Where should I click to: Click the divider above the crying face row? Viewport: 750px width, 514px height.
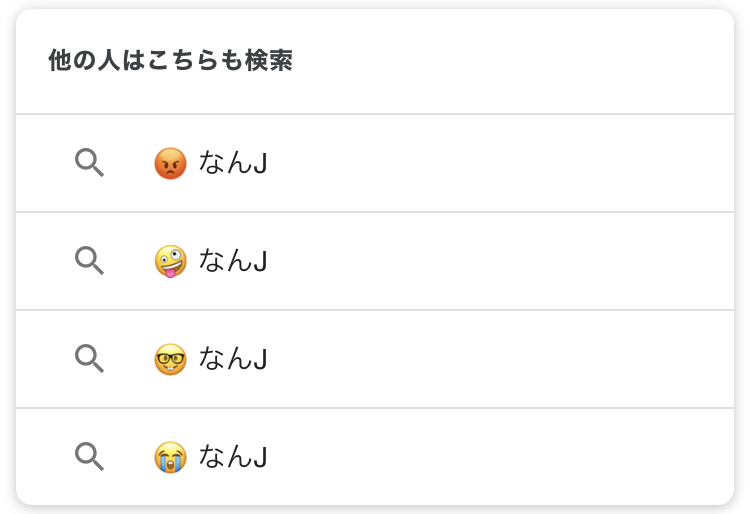click(x=375, y=408)
